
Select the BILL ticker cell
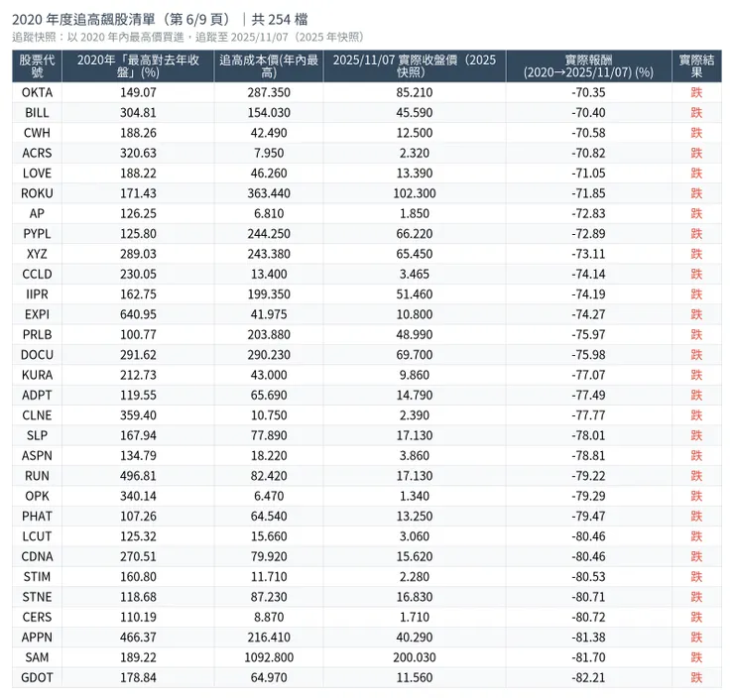pos(37,113)
